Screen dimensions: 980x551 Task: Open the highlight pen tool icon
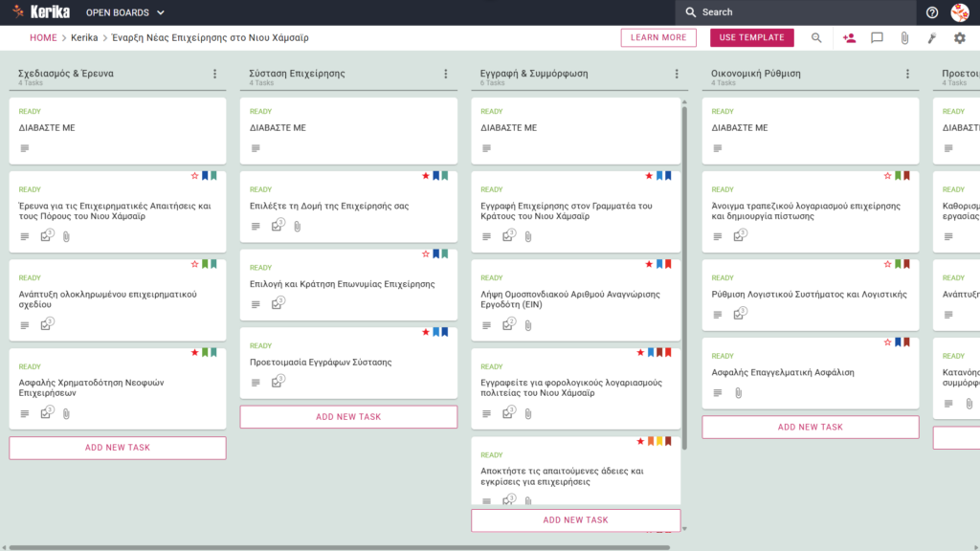point(932,38)
